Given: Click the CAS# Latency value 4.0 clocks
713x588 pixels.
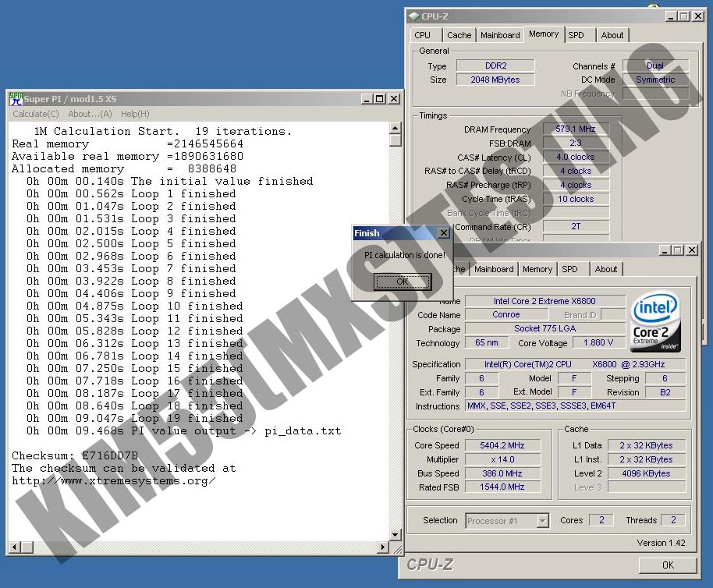Looking at the screenshot, I should coord(576,158).
